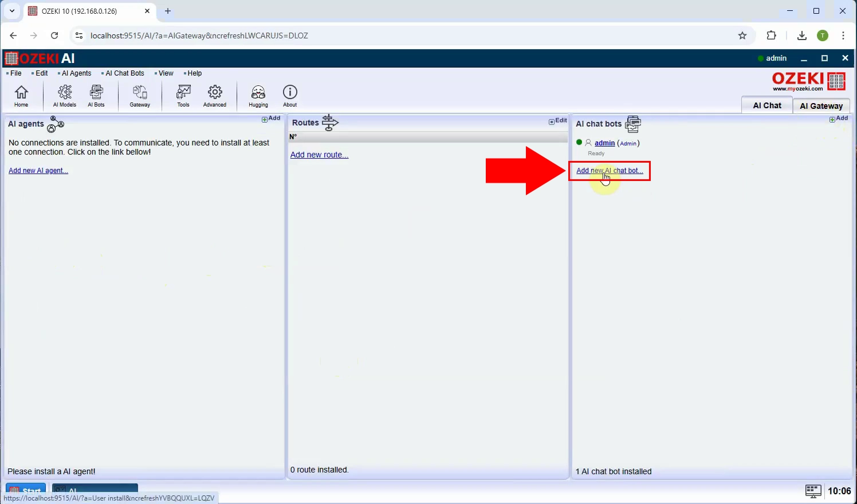Open a new browser tab

(168, 11)
